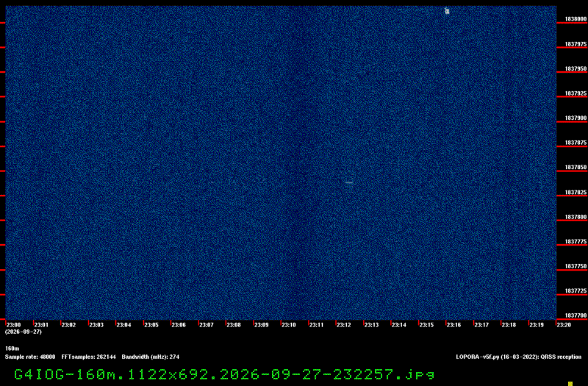Click the 23:05 time label
The width and height of the screenshot is (588, 386).
pos(151,325)
